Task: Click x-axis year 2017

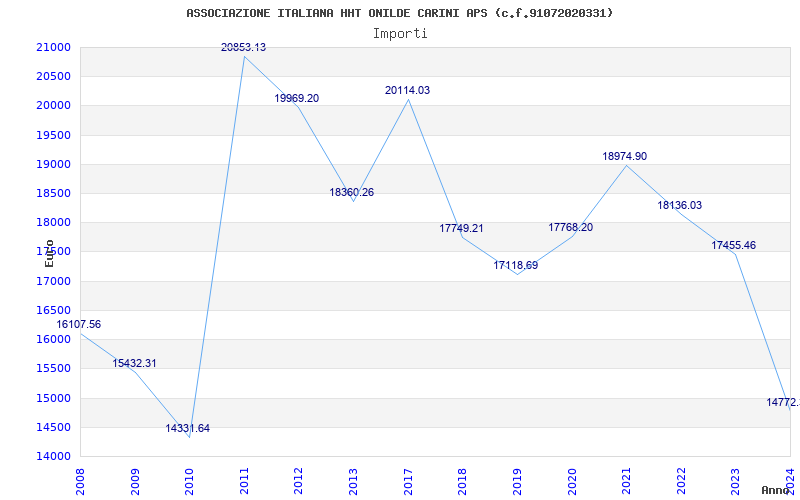Action: click(x=408, y=481)
